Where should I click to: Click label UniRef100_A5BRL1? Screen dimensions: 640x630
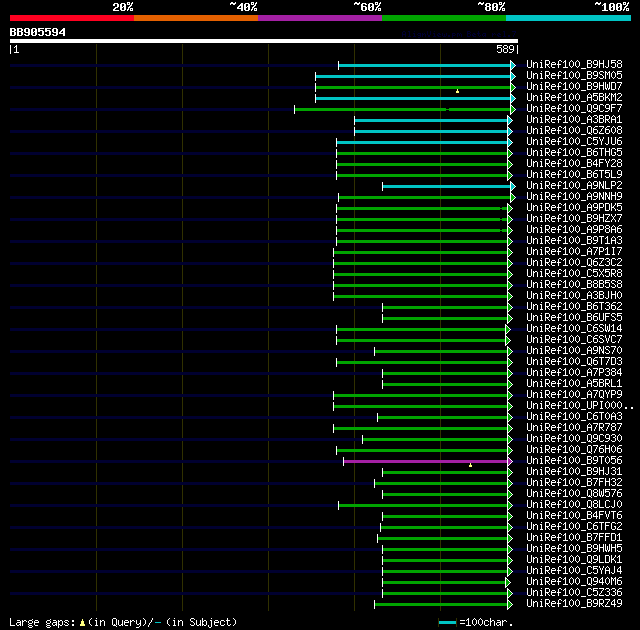pyautogui.click(x=574, y=384)
